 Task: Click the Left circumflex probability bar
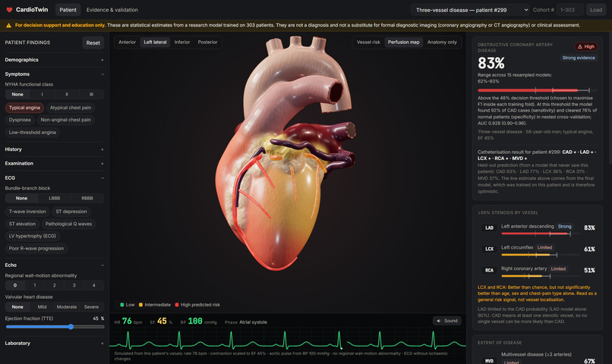coord(540,255)
